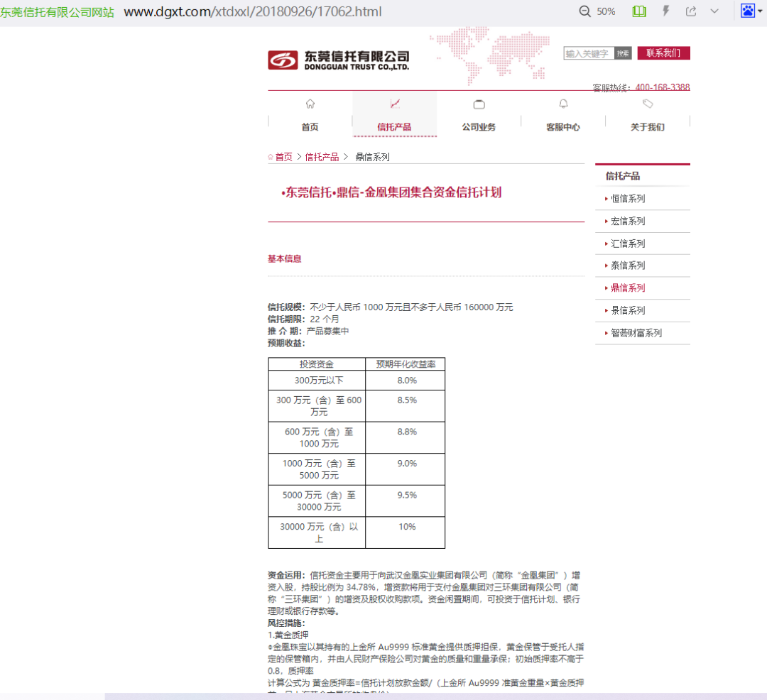
Task: Click the 风控措施 label
Action: (286, 623)
